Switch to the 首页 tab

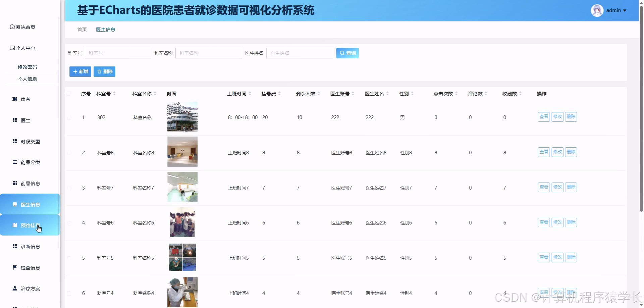(82, 30)
